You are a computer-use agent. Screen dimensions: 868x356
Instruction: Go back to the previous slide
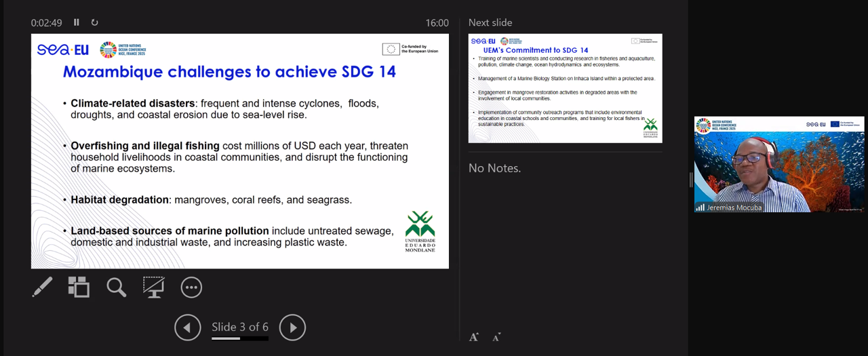coord(187,328)
